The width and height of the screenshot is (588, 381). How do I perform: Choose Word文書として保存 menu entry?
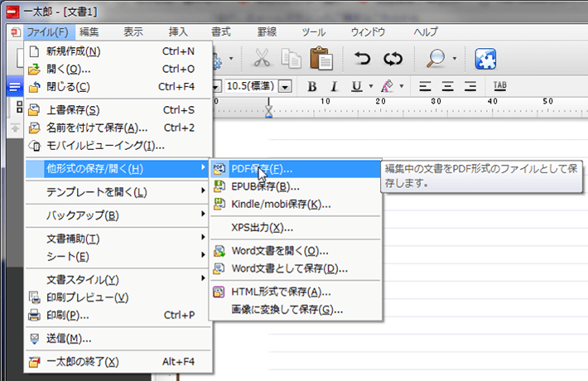click(x=289, y=268)
